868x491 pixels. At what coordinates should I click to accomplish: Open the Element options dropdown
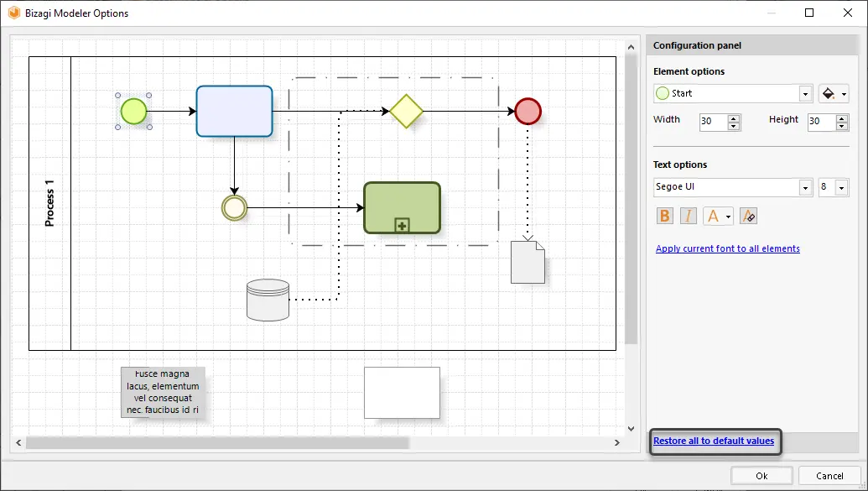[805, 94]
